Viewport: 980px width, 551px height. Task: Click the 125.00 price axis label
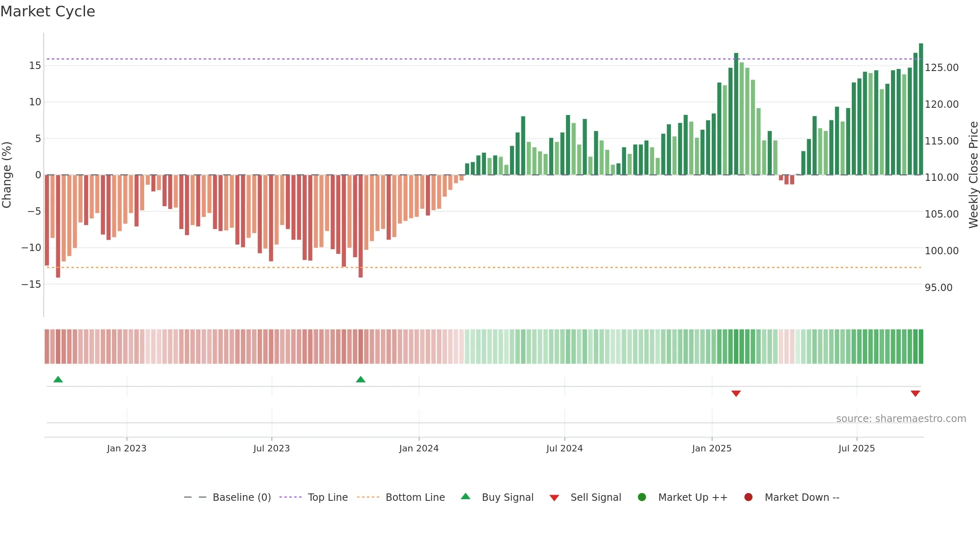pos(942,68)
